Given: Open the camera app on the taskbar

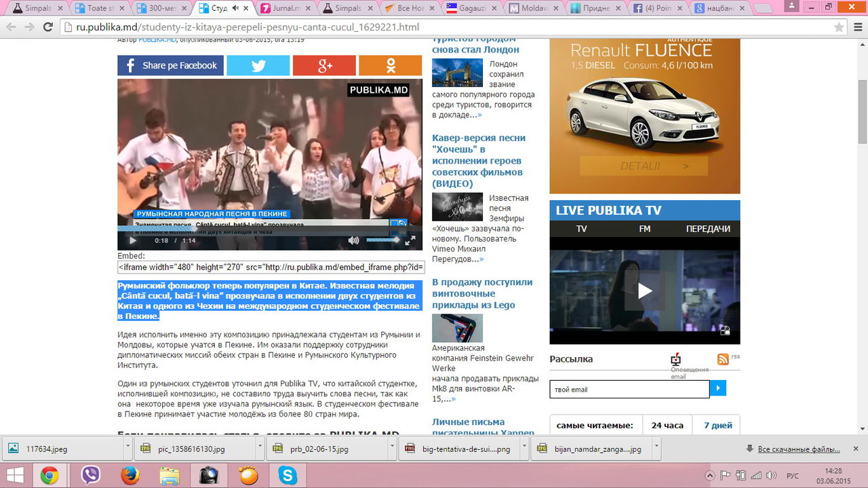Looking at the screenshot, I should (209, 475).
